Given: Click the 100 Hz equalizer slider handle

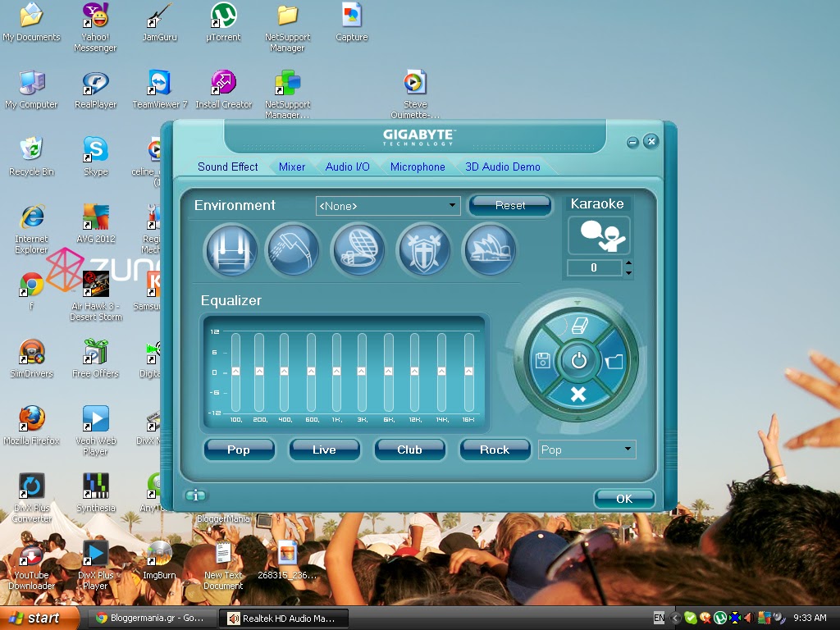Looking at the screenshot, I should coord(235,372).
